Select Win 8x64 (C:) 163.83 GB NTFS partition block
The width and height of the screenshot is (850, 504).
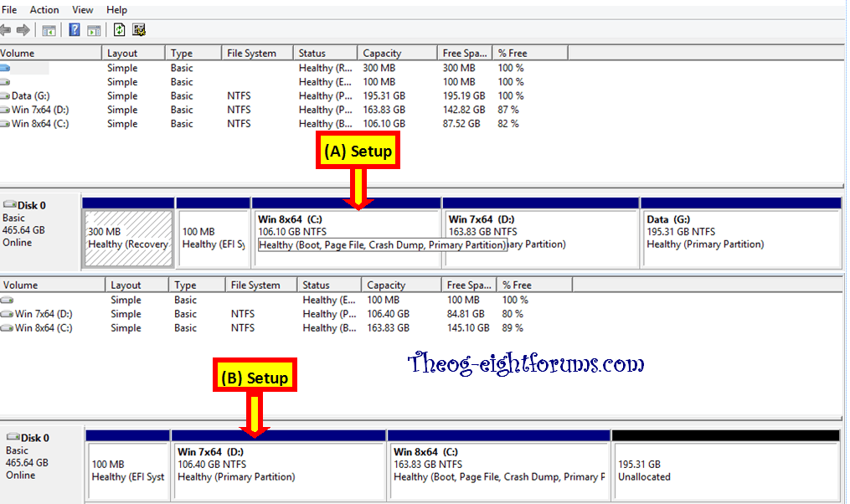(x=499, y=471)
